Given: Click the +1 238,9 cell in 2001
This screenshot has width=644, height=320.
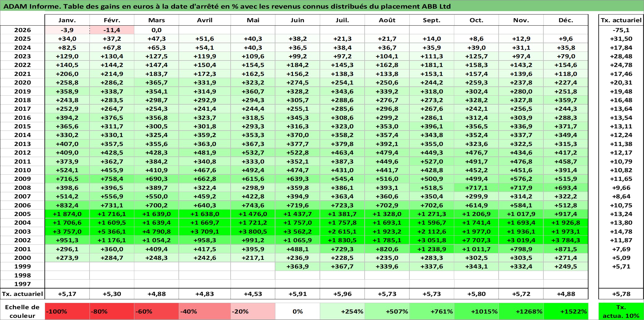Looking at the screenshot, I should pyautogui.click(x=432, y=249).
